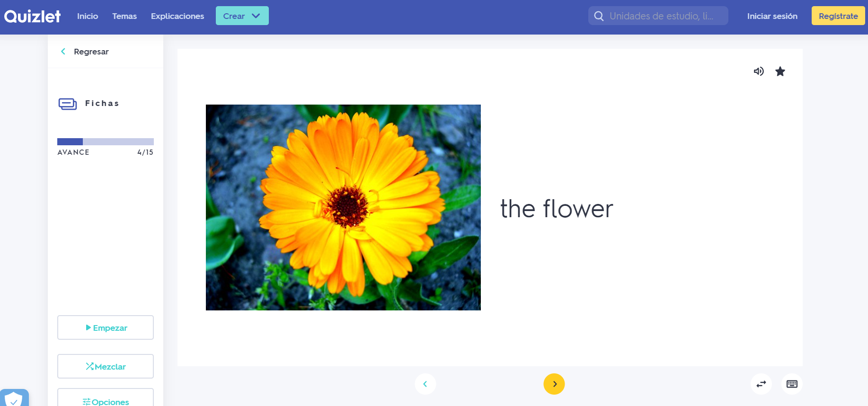This screenshot has height=406, width=868.
Task: Open keyboard shortcuts icon
Action: [x=792, y=384]
